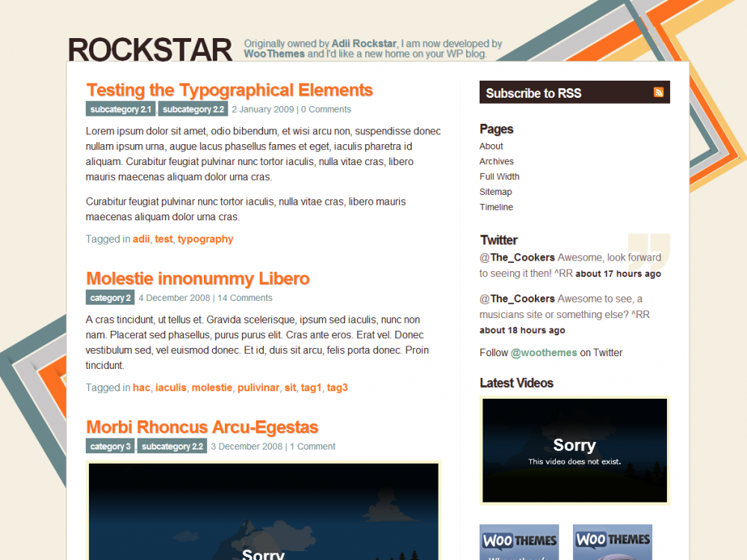
Task: Click the Twitter sidebar heading
Action: point(499,240)
